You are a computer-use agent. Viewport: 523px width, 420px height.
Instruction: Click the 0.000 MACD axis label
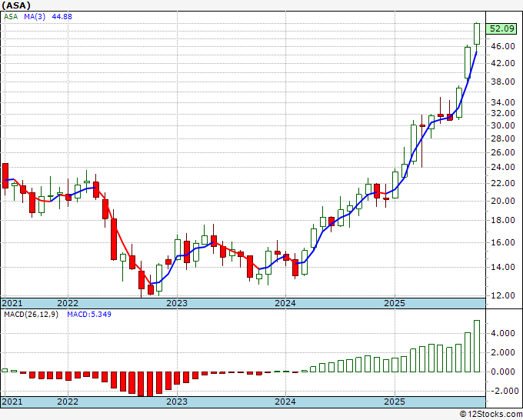click(x=505, y=372)
